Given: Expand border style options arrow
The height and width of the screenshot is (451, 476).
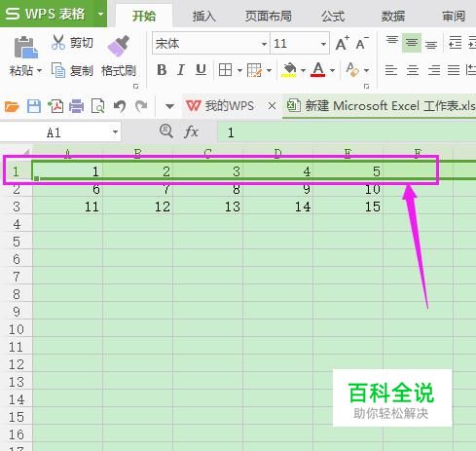Looking at the screenshot, I should 239,70.
